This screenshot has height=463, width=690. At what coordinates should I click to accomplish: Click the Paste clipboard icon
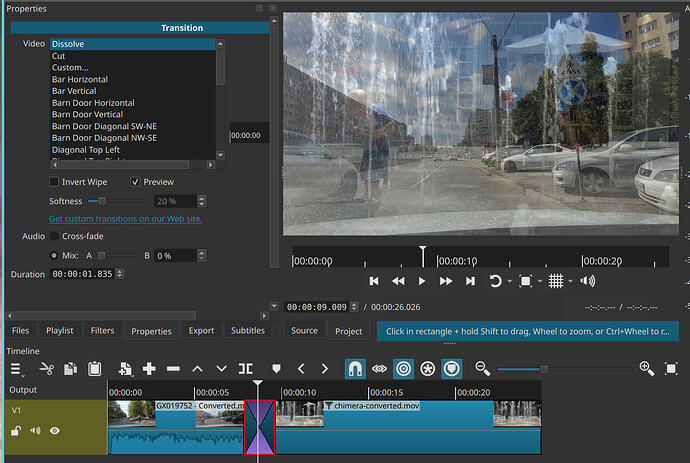[x=94, y=369]
